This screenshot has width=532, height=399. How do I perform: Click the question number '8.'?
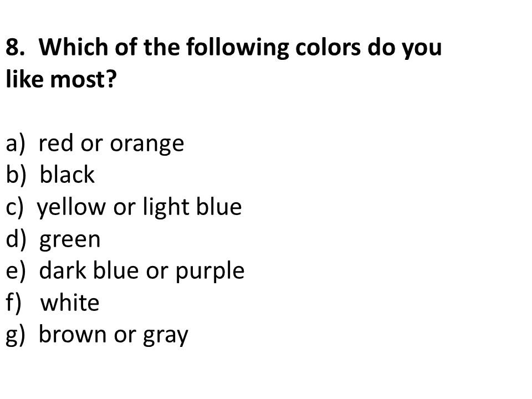[16, 47]
